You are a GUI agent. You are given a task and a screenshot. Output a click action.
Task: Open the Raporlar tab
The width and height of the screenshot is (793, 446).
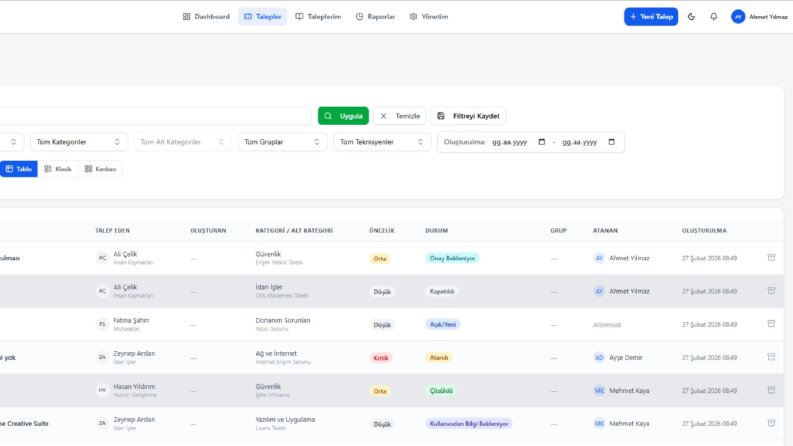pyautogui.click(x=375, y=17)
